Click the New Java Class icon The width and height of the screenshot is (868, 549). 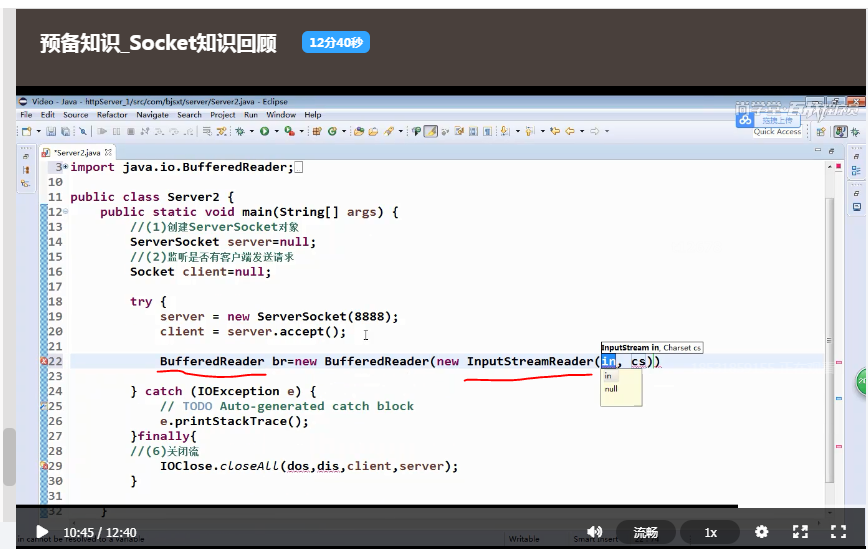(332, 131)
